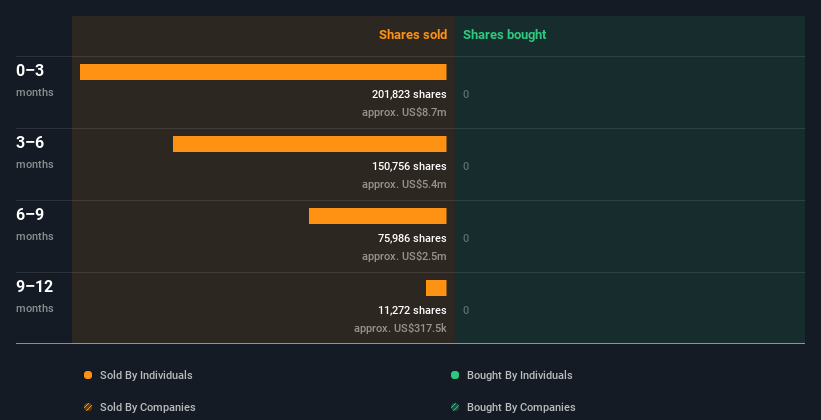Click the 11,272 shares value

(412, 310)
